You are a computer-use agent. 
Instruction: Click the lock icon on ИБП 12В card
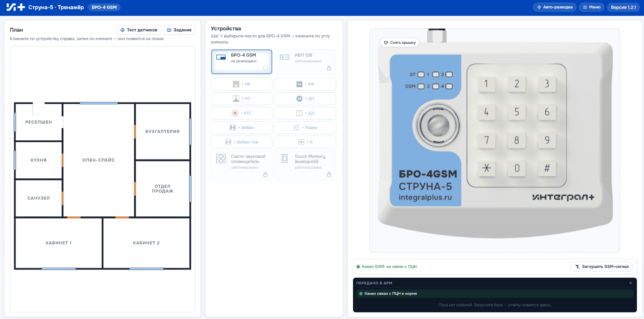pyautogui.click(x=329, y=68)
